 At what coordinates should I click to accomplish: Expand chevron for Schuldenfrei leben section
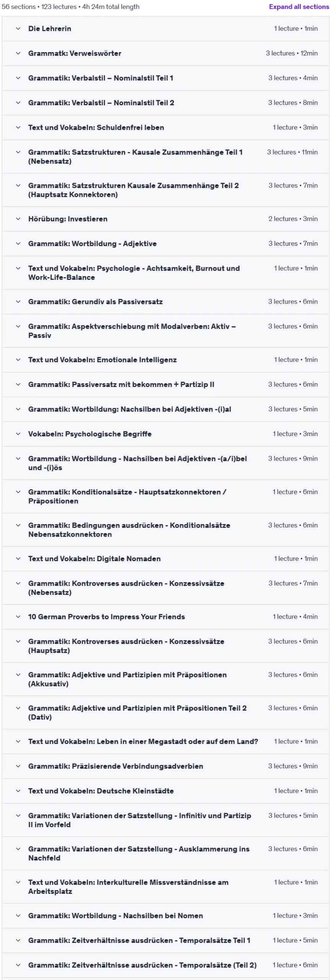click(x=18, y=127)
